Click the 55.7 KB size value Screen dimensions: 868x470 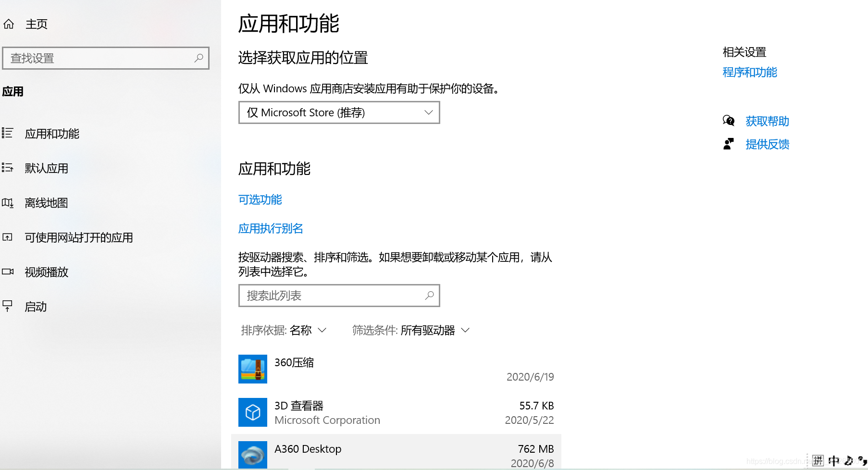pos(536,406)
